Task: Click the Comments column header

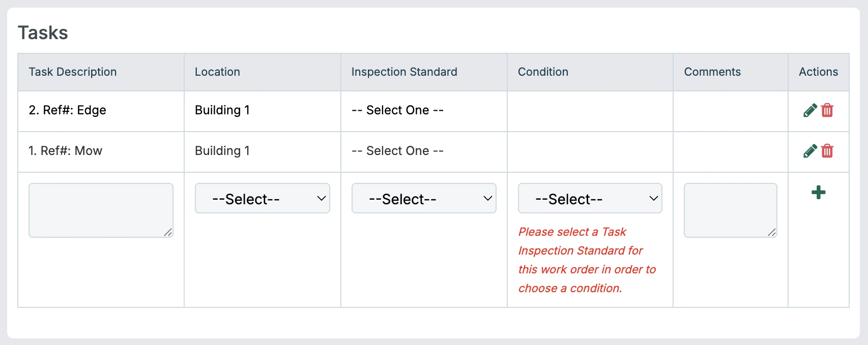Action: click(712, 72)
